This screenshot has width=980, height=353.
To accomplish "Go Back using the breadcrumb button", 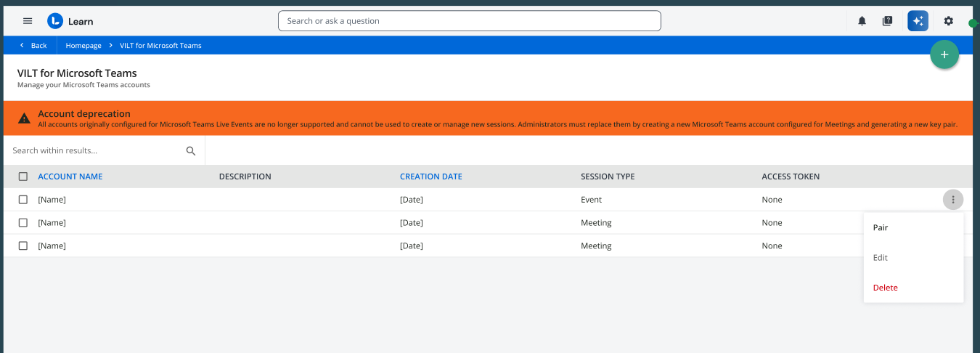I will click(33, 45).
